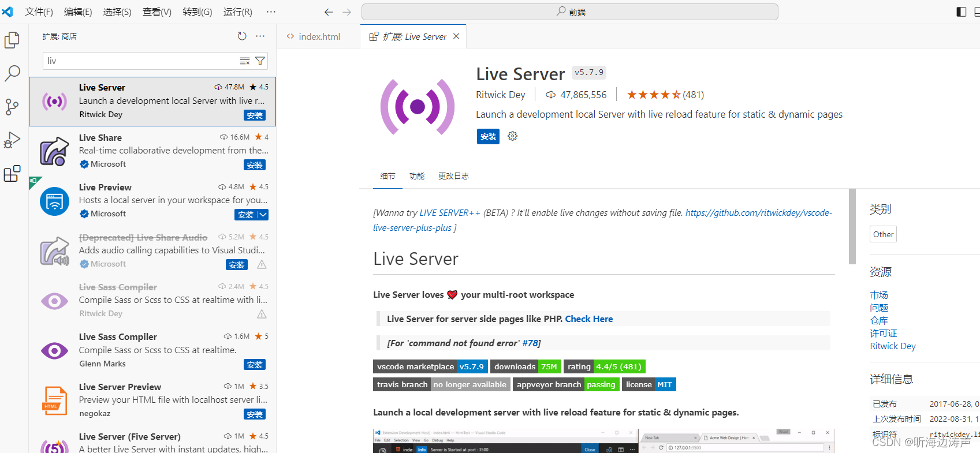Open the 文件(F) menu

tap(39, 12)
